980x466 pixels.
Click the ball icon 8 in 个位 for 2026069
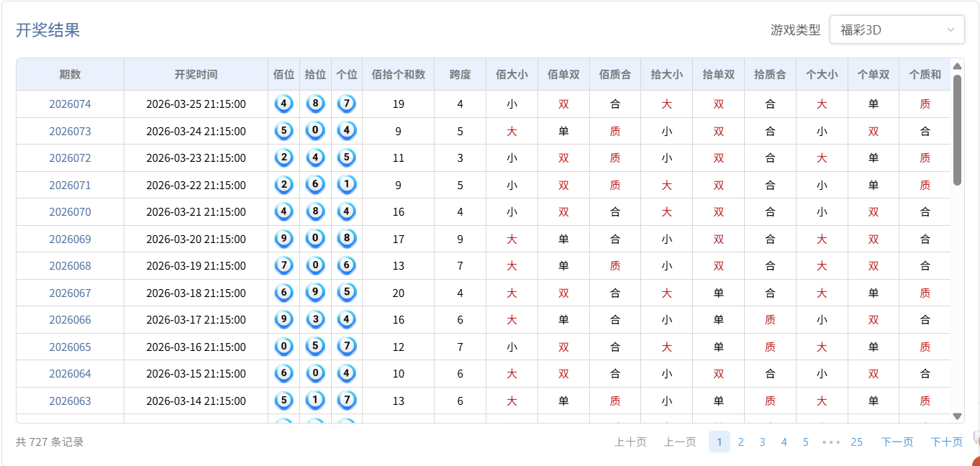pos(346,239)
